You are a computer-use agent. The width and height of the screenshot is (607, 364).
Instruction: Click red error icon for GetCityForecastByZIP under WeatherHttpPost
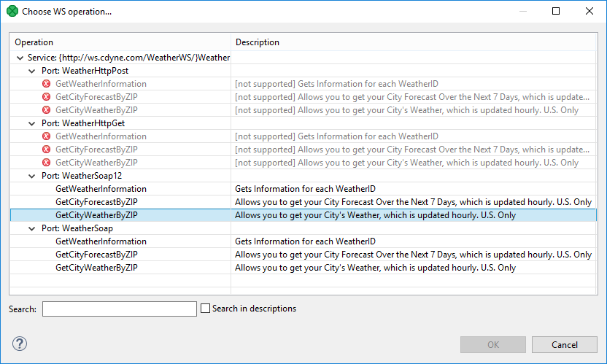point(47,97)
